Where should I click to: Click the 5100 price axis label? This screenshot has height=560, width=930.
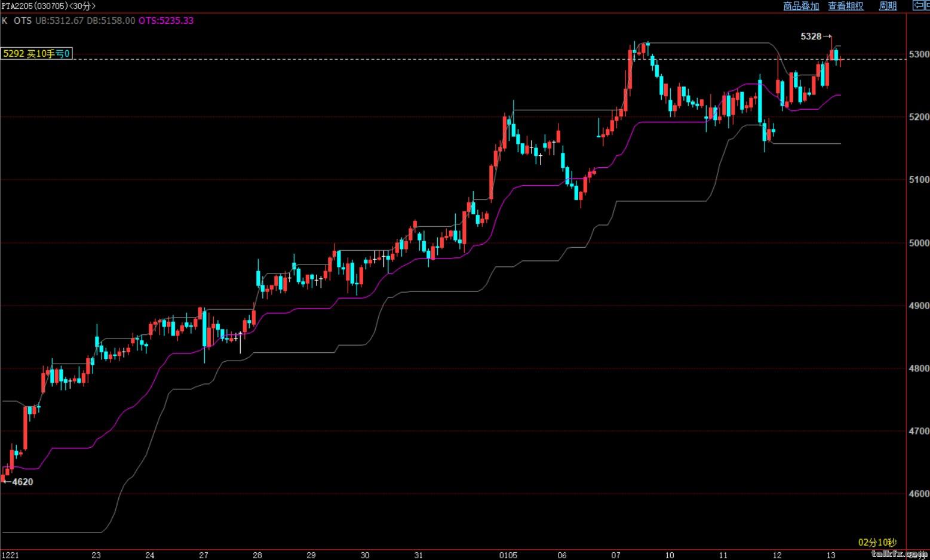pos(919,180)
